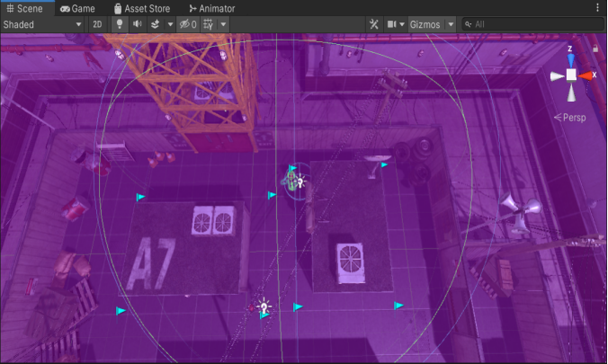The width and height of the screenshot is (608, 364).
Task: Toggle scene effects (skybox/fog) button
Action: (x=155, y=24)
